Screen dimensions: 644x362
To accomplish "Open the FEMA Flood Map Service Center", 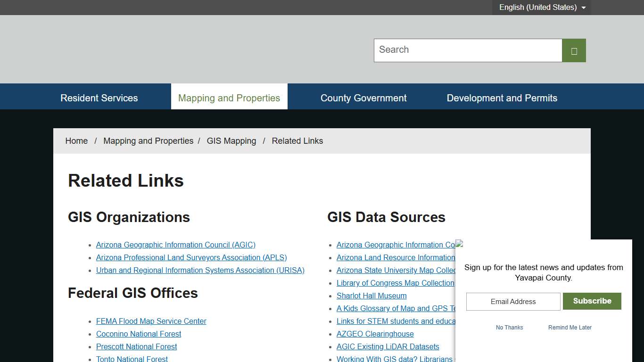I will click(x=151, y=321).
